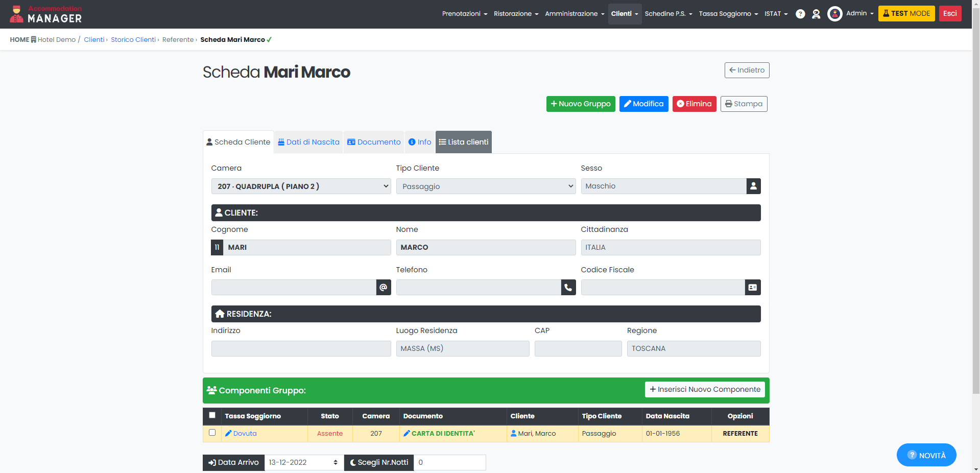Click the Accommodation Manager logo
This screenshot has width=980, height=473.
(x=45, y=14)
